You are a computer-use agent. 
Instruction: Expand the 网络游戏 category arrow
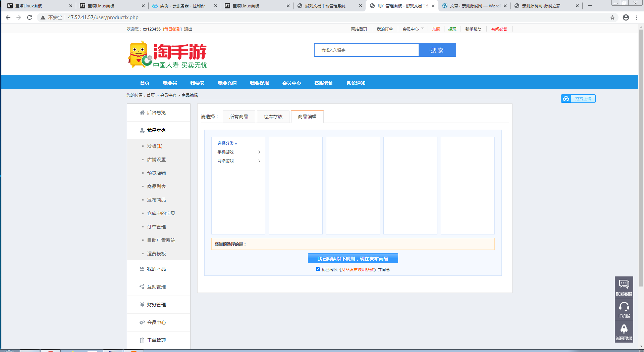pyautogui.click(x=259, y=161)
